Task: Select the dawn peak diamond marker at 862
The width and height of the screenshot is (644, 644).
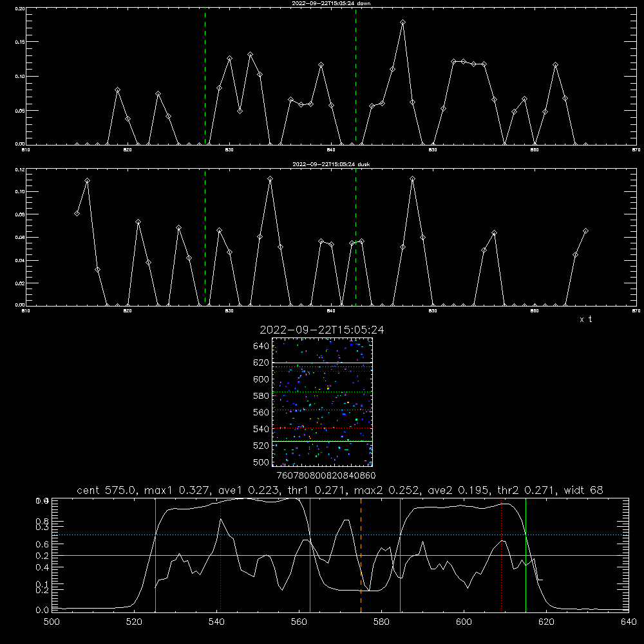Action: (x=555, y=65)
